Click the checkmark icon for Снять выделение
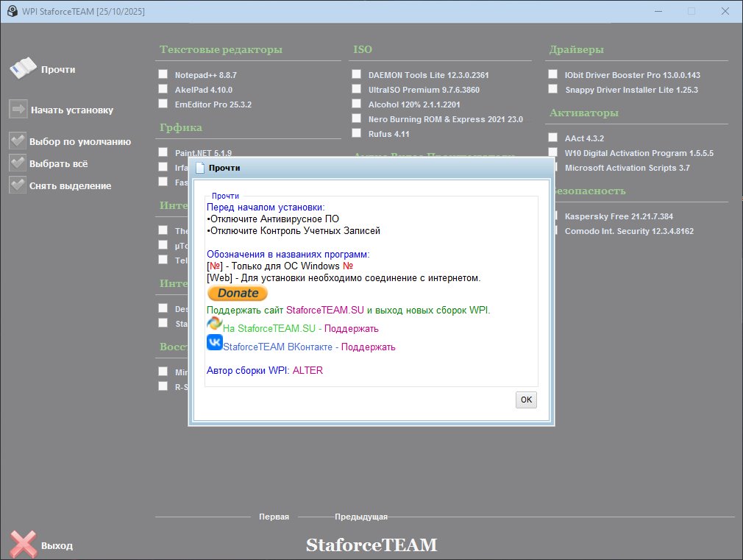 point(18,185)
